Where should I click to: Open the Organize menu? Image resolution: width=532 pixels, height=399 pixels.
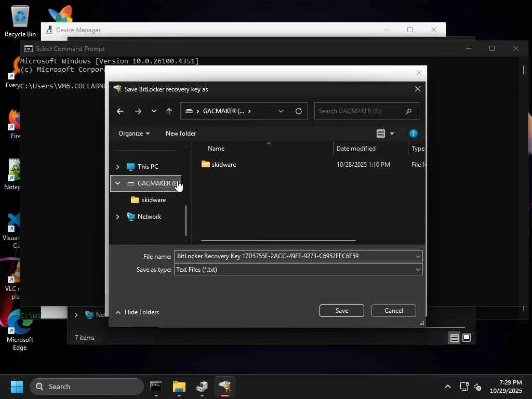click(134, 134)
